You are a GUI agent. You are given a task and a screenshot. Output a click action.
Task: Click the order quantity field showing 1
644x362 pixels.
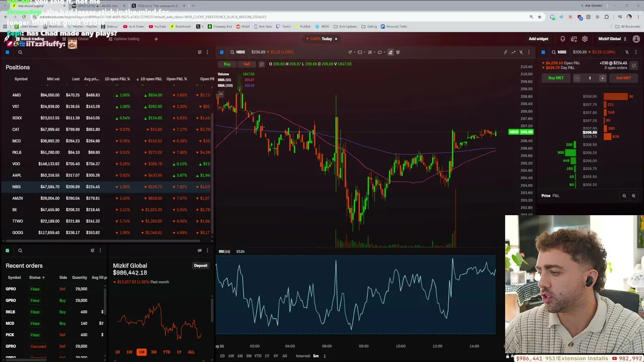click(x=590, y=78)
